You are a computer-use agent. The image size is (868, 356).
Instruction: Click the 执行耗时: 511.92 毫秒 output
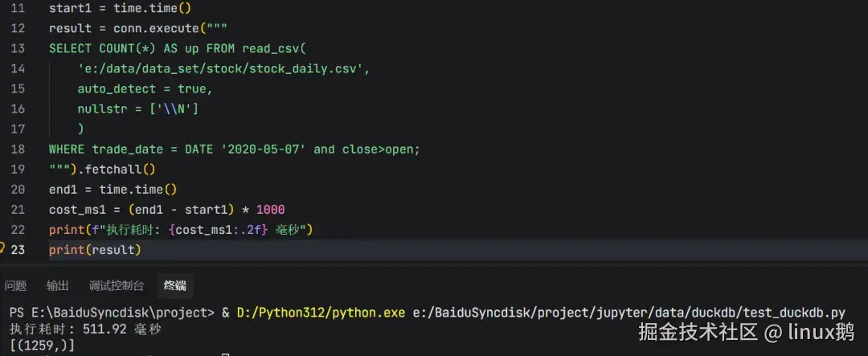(85, 329)
